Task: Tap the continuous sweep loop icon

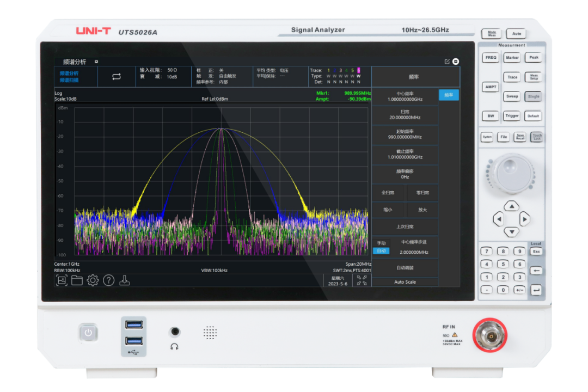Action: coord(117,77)
